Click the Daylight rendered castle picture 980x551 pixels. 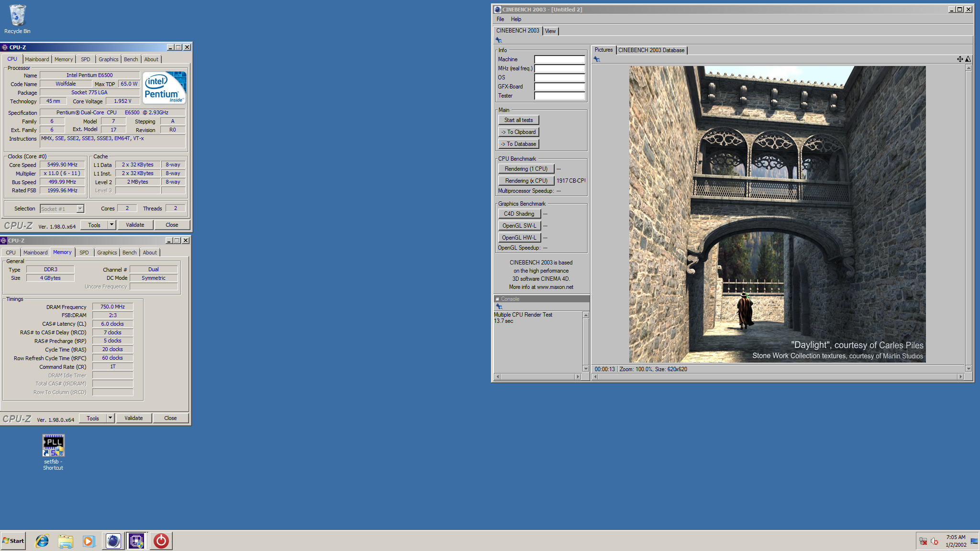tap(777, 214)
